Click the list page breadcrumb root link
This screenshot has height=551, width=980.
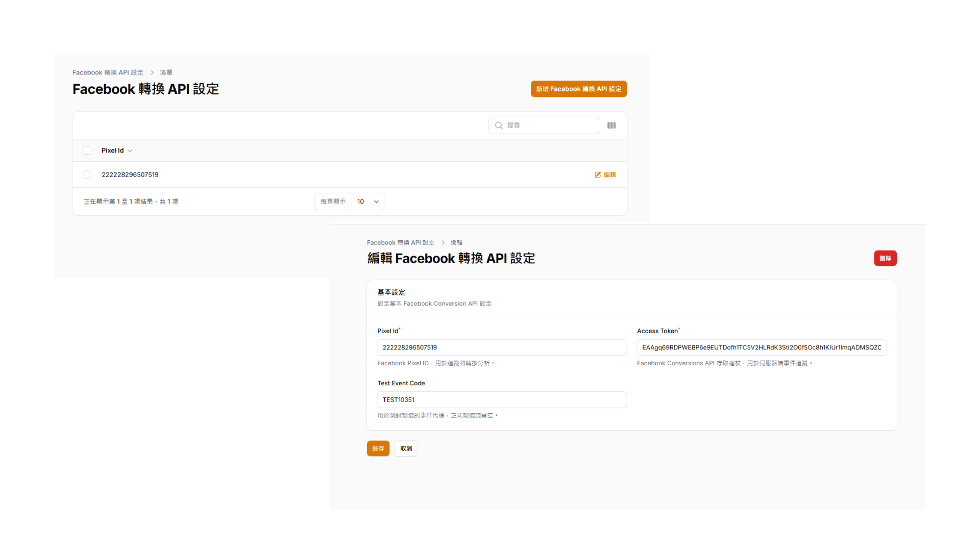coord(108,72)
